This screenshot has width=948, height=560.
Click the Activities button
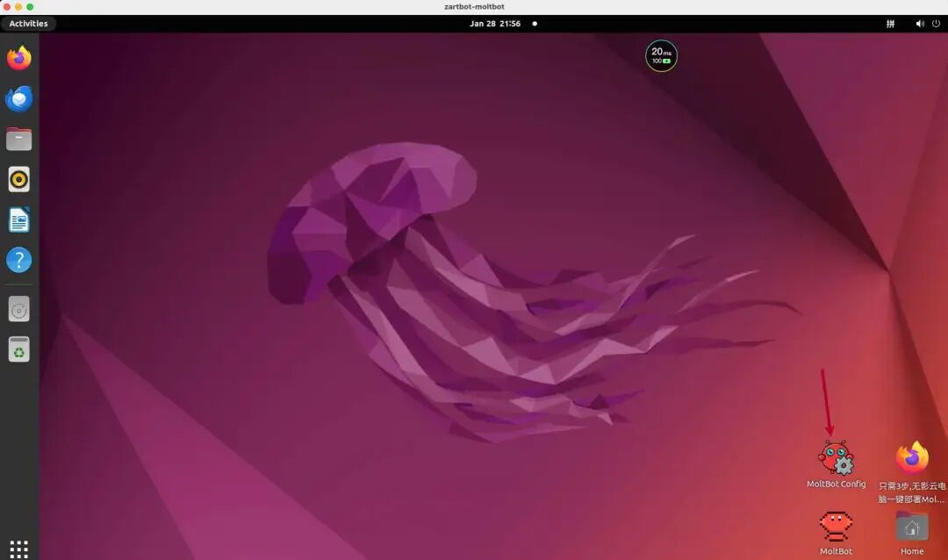click(x=29, y=24)
